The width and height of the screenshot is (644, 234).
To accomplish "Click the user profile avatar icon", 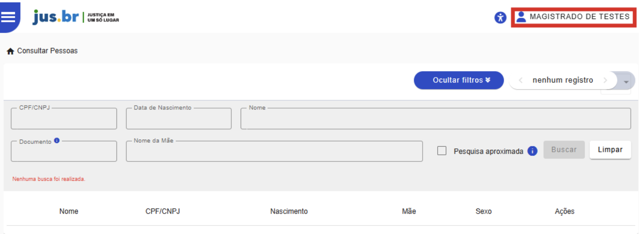I will coord(521,17).
